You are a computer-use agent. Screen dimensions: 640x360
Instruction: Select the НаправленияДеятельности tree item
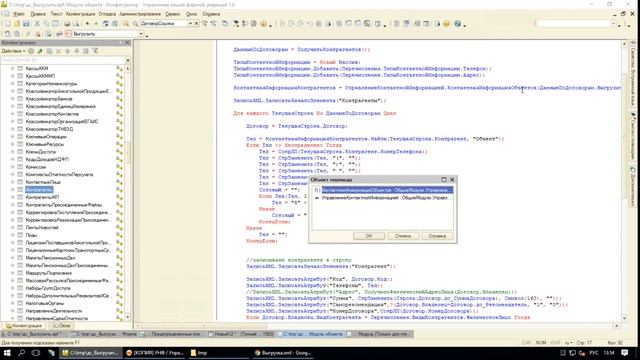coord(53,311)
